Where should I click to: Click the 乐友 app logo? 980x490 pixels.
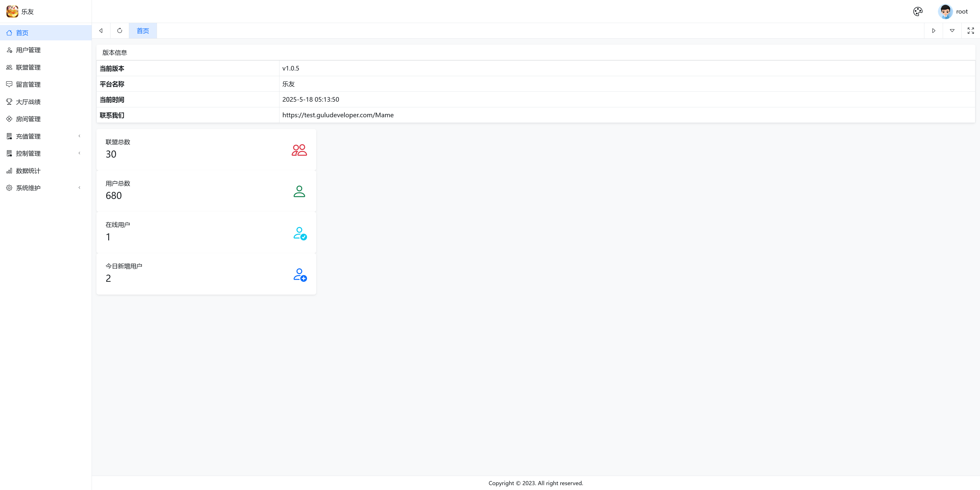click(x=12, y=11)
